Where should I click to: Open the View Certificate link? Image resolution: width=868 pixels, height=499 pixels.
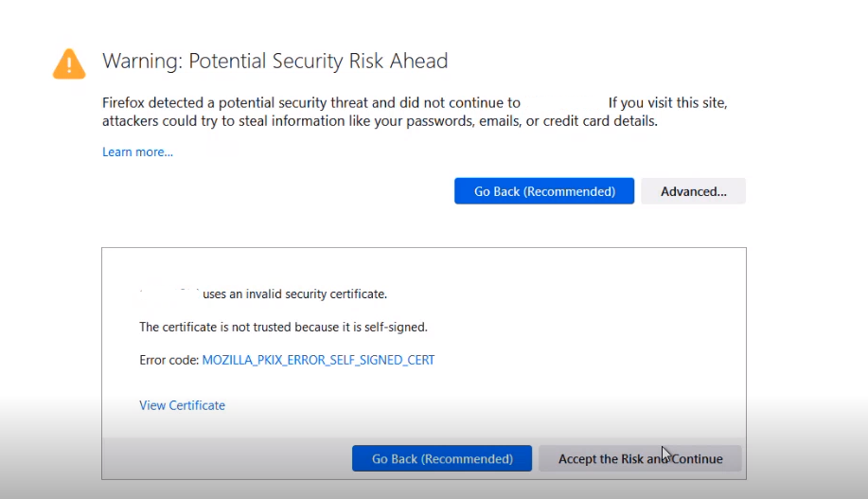(182, 405)
